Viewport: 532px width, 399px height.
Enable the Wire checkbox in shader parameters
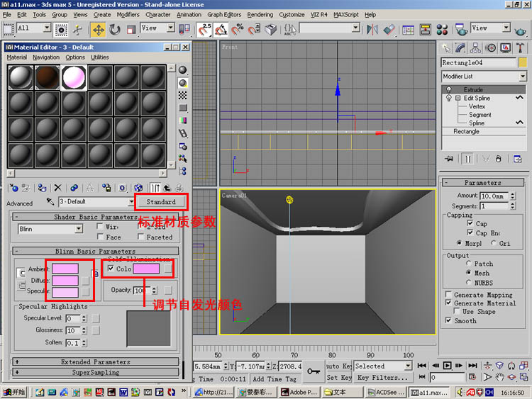pyautogui.click(x=100, y=227)
